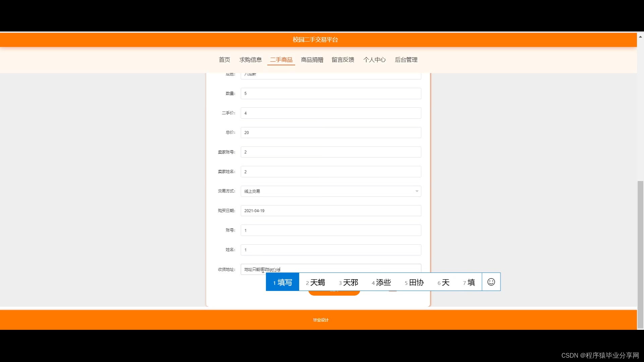The width and height of the screenshot is (644, 362).
Task: Expand the 交易方式 dropdown arrow
Action: click(x=417, y=191)
